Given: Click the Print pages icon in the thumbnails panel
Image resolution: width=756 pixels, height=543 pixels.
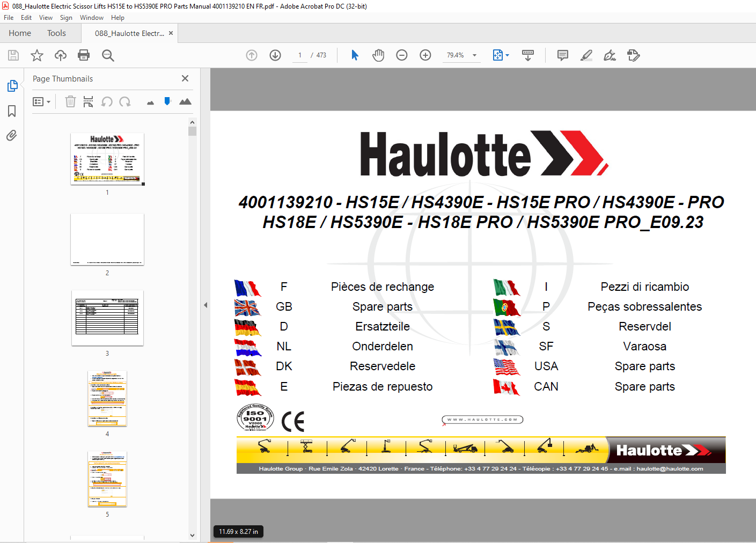Looking at the screenshot, I should pyautogui.click(x=89, y=101).
